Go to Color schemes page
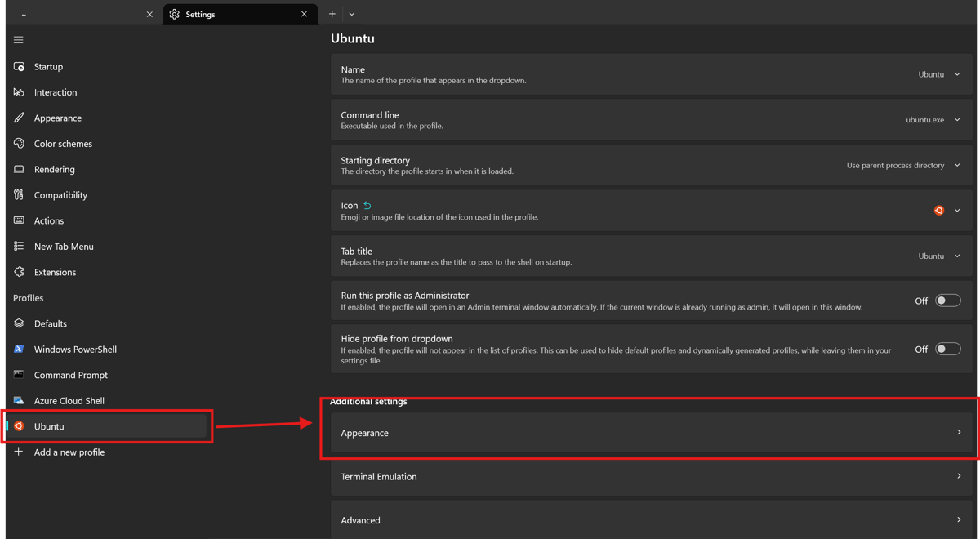This screenshot has height=539, width=980. click(107, 144)
